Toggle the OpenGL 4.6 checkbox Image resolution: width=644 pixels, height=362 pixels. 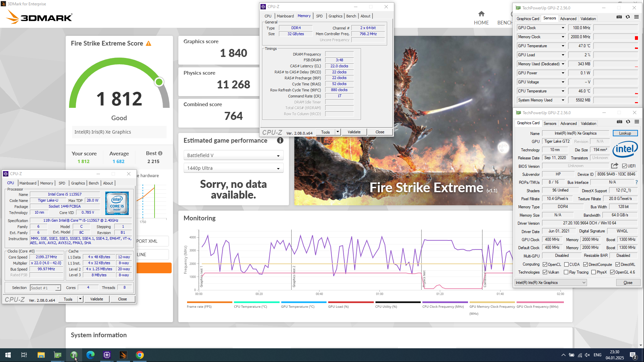pyautogui.click(x=612, y=272)
